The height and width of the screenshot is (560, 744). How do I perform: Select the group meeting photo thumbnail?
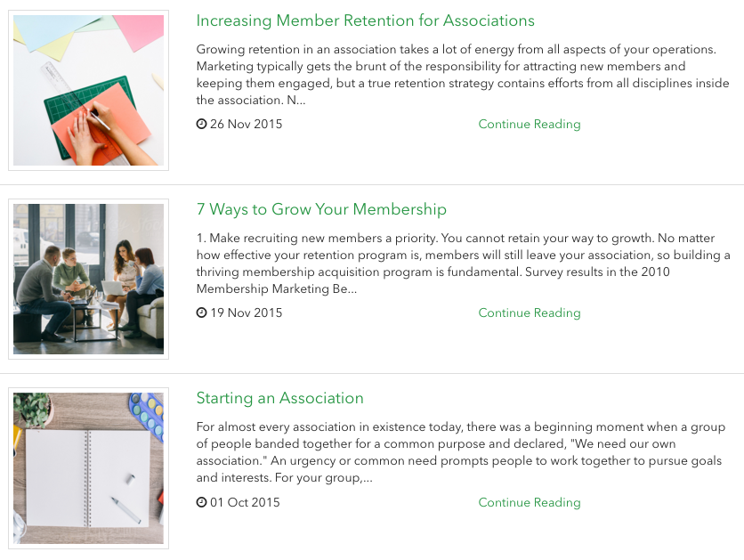pos(88,280)
